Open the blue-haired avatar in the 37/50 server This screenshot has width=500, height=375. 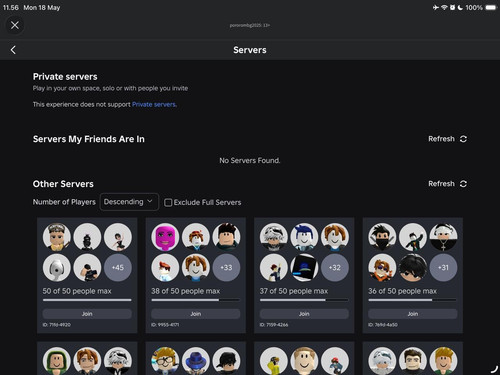(x=304, y=237)
